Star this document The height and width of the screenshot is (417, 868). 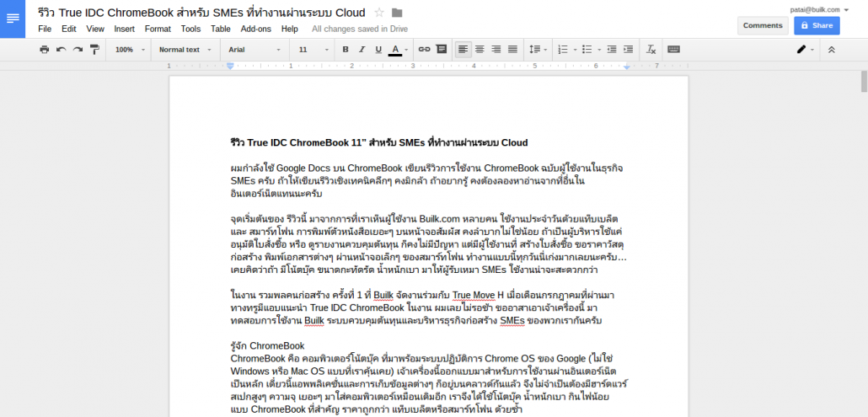(x=379, y=13)
